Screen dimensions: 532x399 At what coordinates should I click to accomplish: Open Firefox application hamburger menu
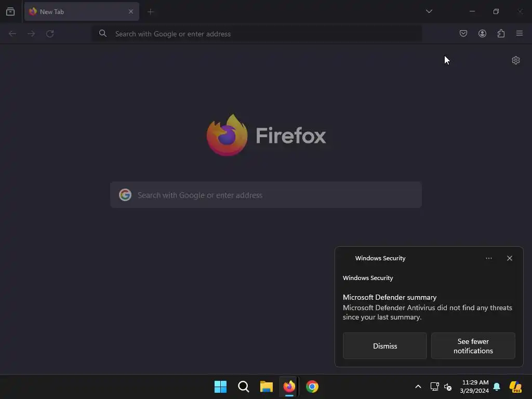pos(520,33)
